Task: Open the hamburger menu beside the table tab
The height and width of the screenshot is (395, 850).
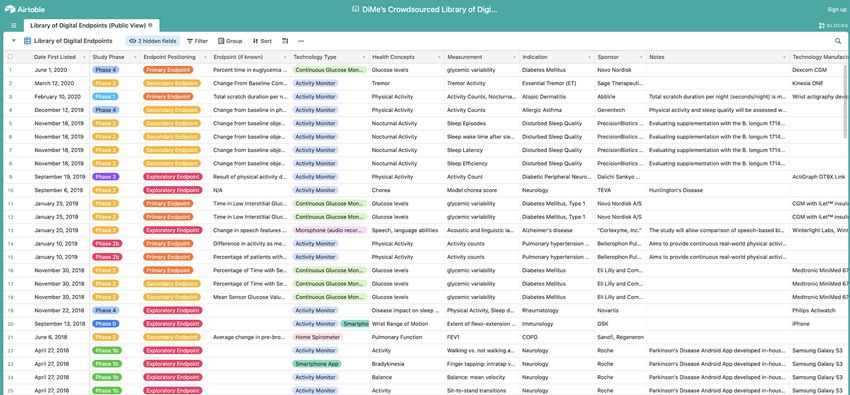Action: coord(14,25)
